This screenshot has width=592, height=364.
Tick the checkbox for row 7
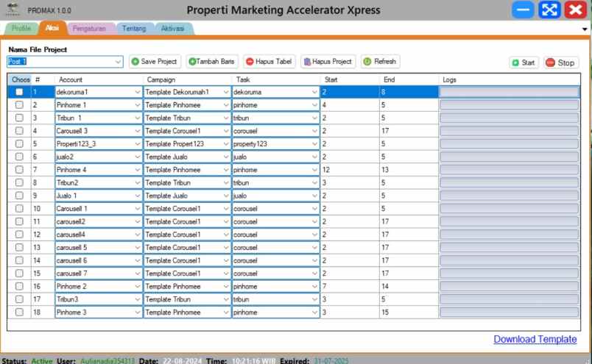[19, 170]
